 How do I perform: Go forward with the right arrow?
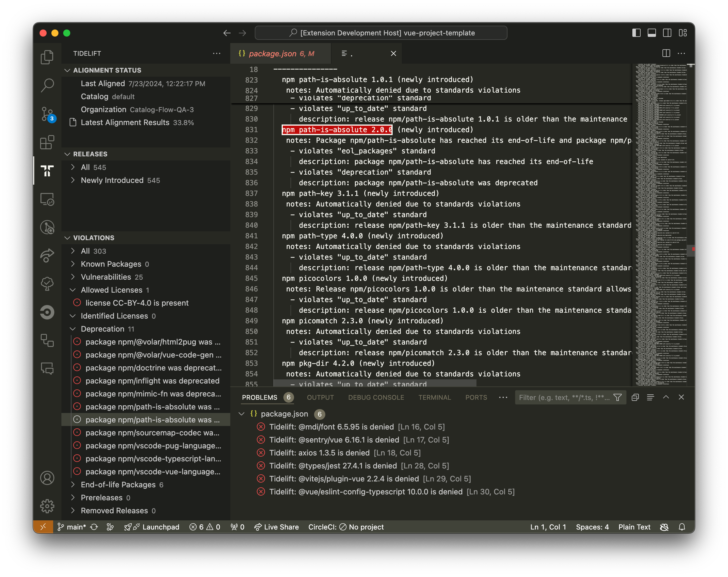(x=242, y=33)
